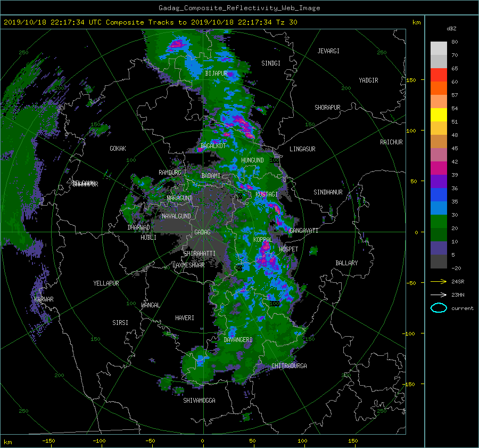This screenshot has width=479, height=448.
Task: Click the white 23MN track arrow in legend
Action: pyautogui.click(x=439, y=295)
